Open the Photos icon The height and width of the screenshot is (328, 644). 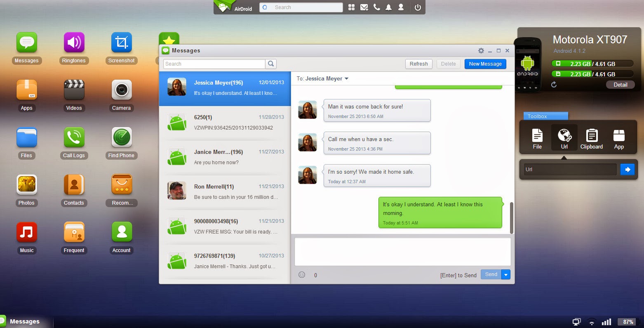tap(27, 185)
